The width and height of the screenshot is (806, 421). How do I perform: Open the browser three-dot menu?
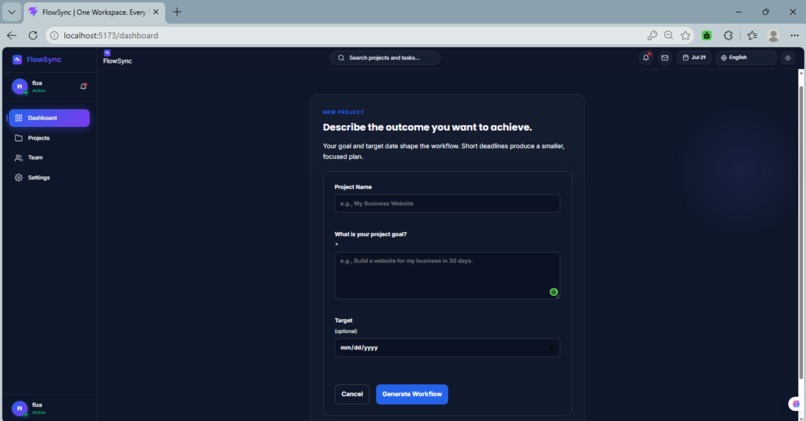pyautogui.click(x=794, y=35)
